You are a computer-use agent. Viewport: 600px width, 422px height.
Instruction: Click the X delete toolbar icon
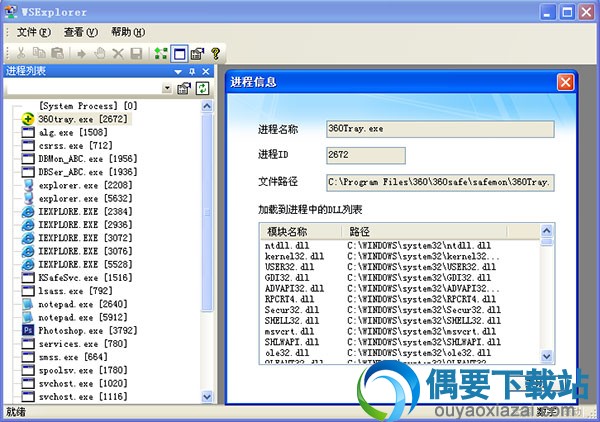(118, 53)
